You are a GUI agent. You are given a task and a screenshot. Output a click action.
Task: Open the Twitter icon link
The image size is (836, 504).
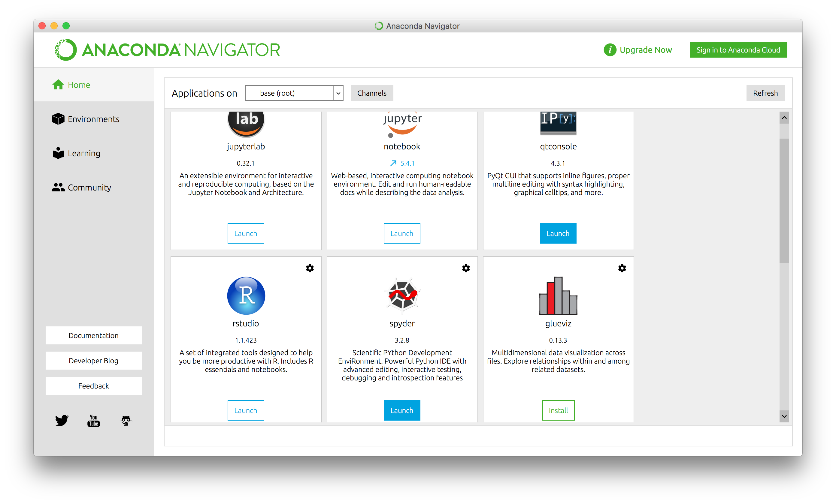[62, 420]
